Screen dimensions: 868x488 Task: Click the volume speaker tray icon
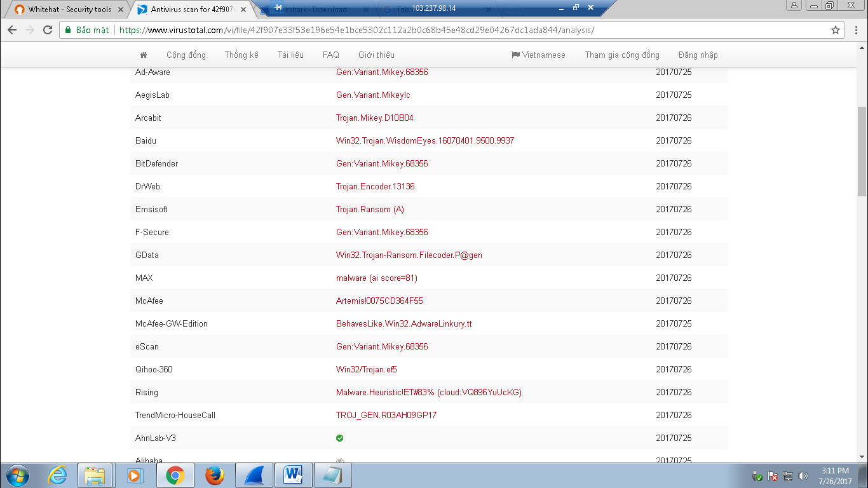coord(803,476)
